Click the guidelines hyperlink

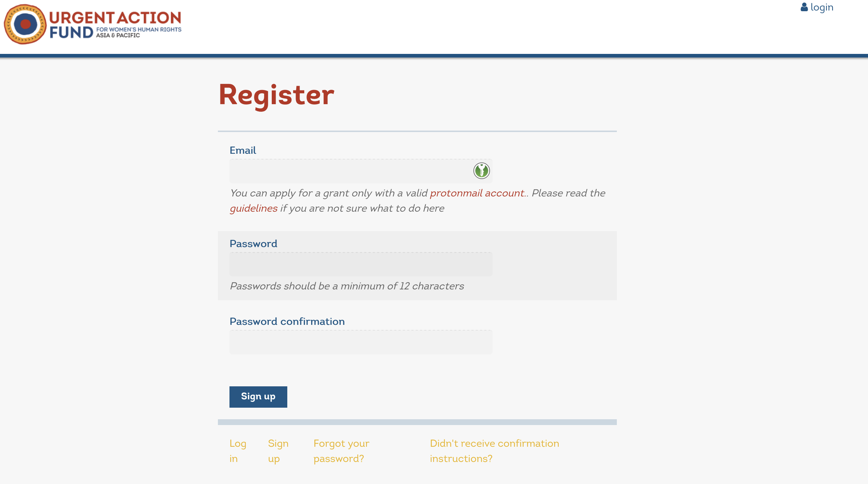253,208
